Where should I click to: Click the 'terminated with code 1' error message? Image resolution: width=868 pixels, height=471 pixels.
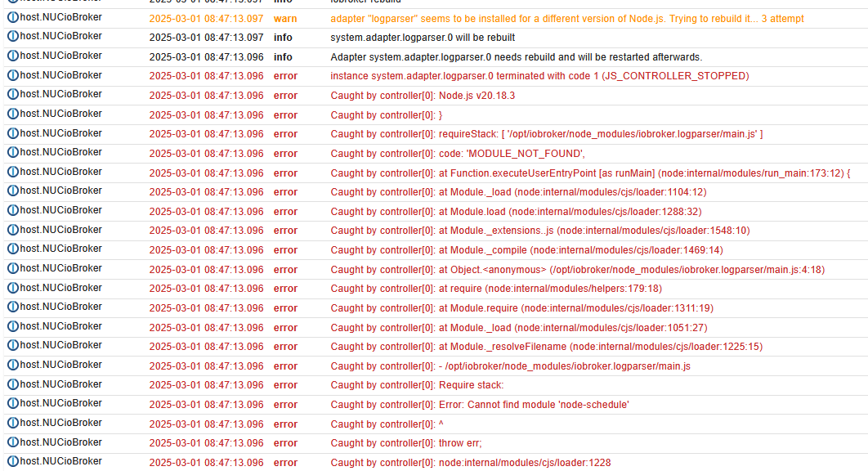[539, 76]
